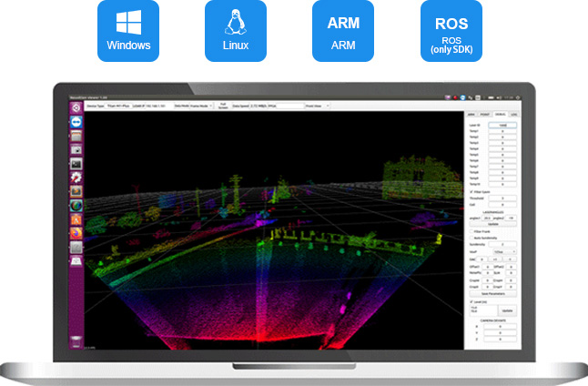Click the FPGA field in toolbar
The image size is (588, 386).
289,107
